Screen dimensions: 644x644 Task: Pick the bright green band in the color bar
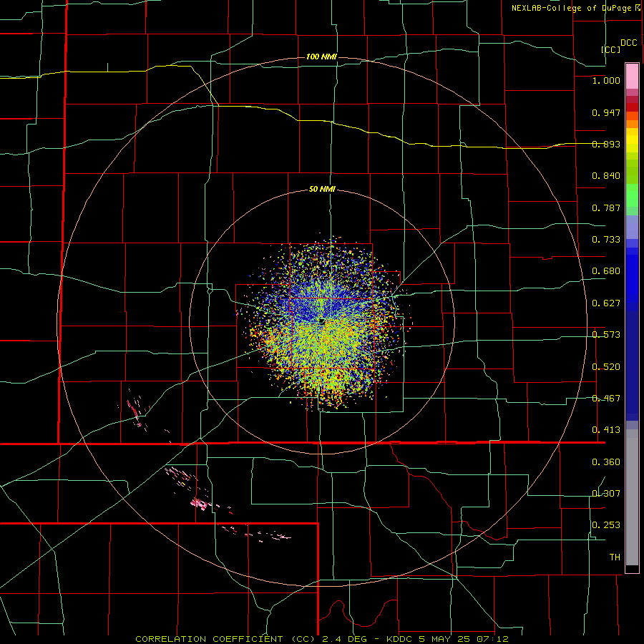point(632,195)
